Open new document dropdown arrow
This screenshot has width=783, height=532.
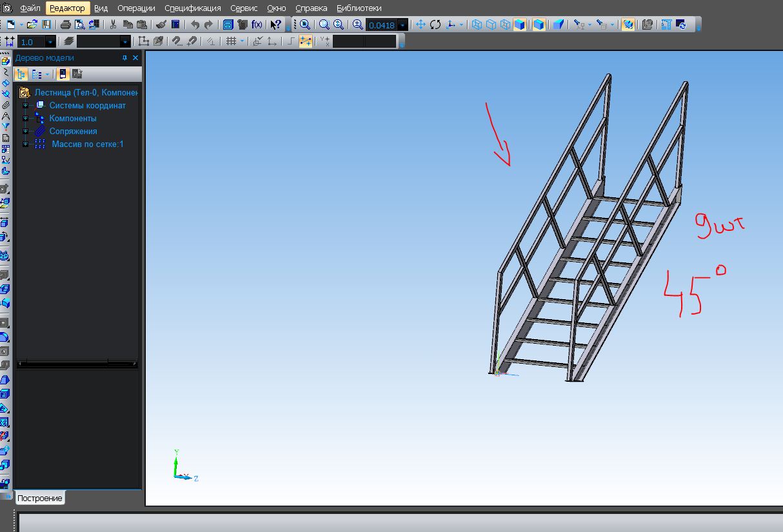pyautogui.click(x=21, y=25)
